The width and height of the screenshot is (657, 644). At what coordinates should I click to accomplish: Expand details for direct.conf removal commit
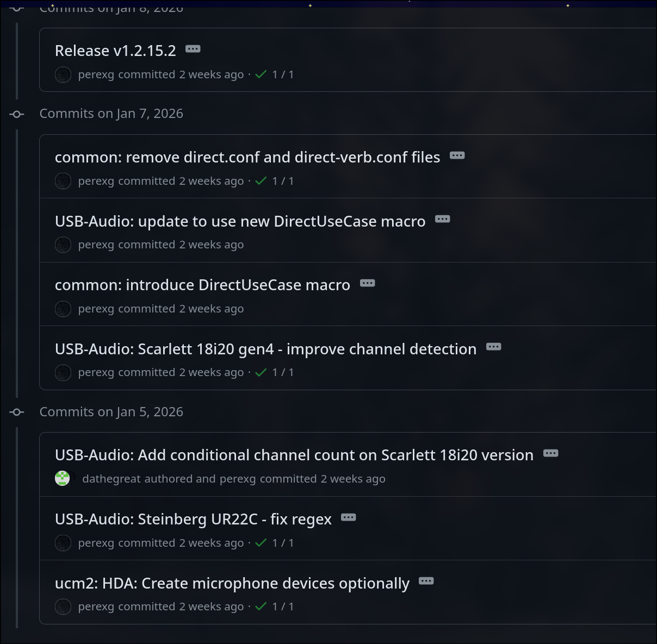pos(457,155)
